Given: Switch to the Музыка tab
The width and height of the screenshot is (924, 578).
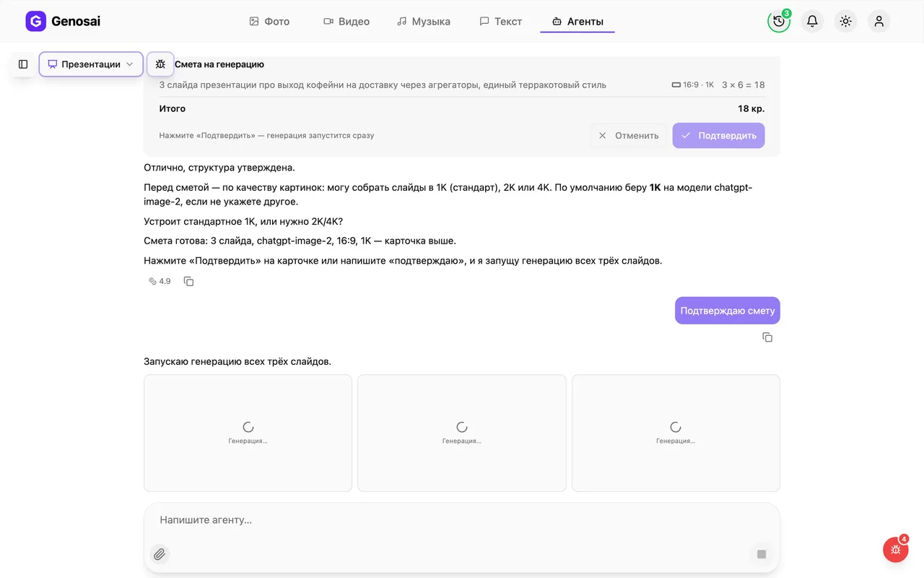Looking at the screenshot, I should [x=424, y=21].
